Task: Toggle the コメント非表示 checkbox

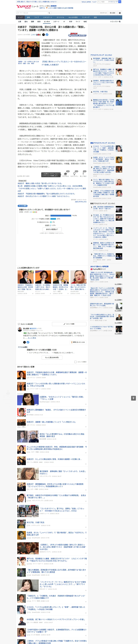Action: [75, 362]
